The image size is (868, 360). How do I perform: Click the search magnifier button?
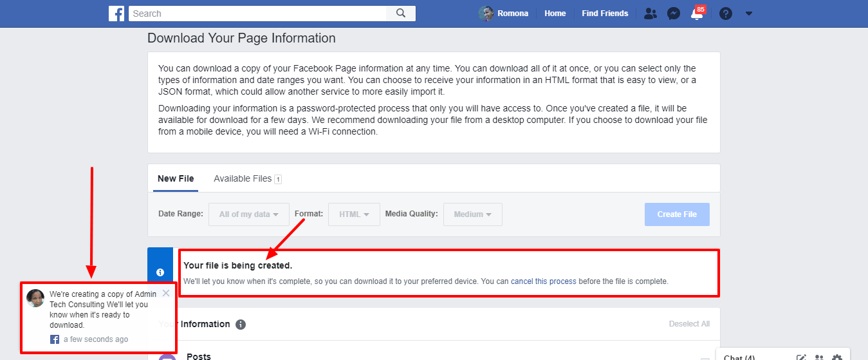[x=401, y=14]
